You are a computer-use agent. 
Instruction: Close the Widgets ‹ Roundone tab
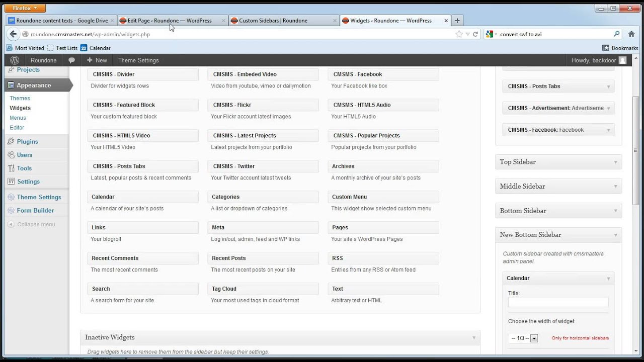pyautogui.click(x=446, y=21)
